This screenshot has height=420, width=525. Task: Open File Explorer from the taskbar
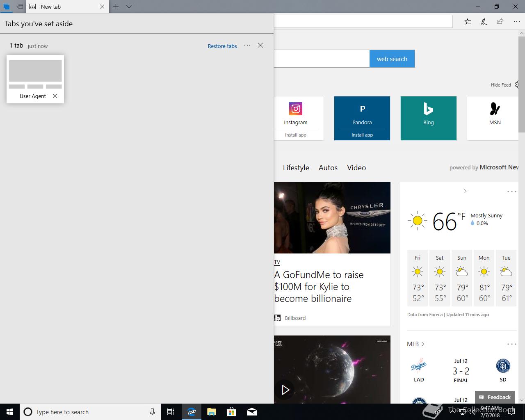[212, 412]
